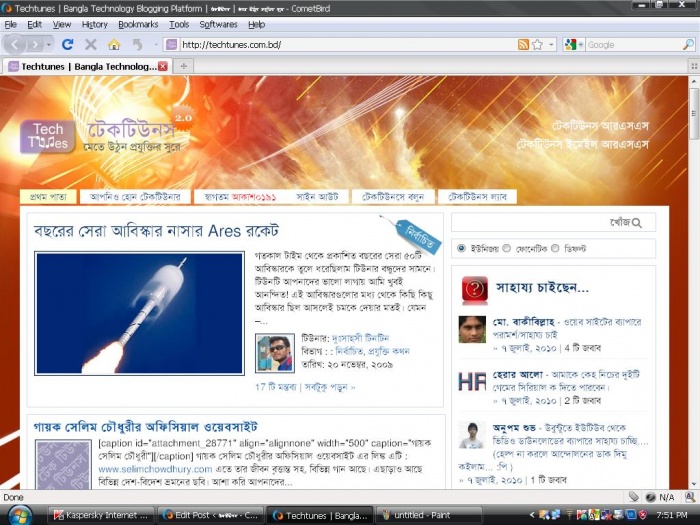Open the Help menu
The height and width of the screenshot is (525, 700).
point(257,25)
